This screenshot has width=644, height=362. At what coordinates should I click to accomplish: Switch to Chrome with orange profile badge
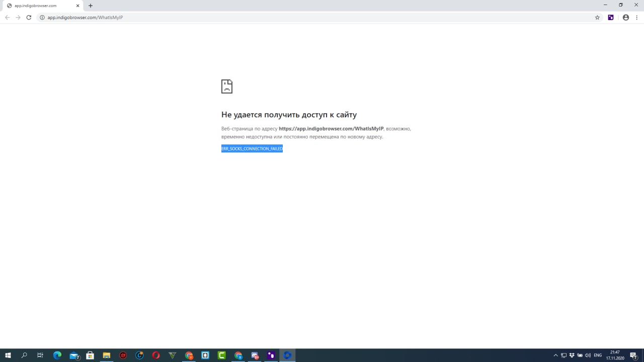pos(189,355)
